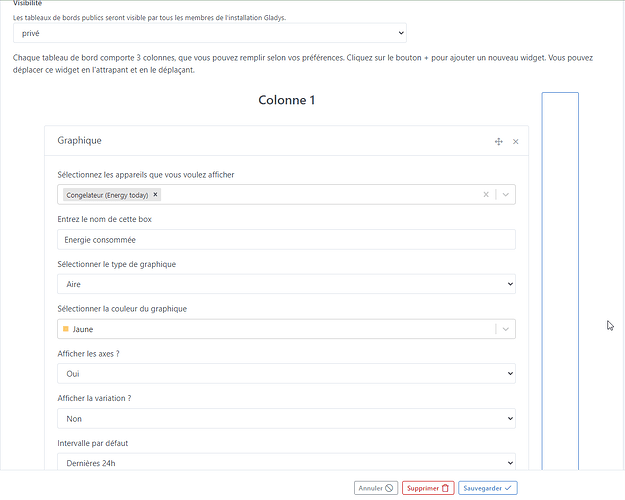This screenshot has width=625, height=500.
Task: Remove the Graphique widget with the X icon
Action: [516, 142]
